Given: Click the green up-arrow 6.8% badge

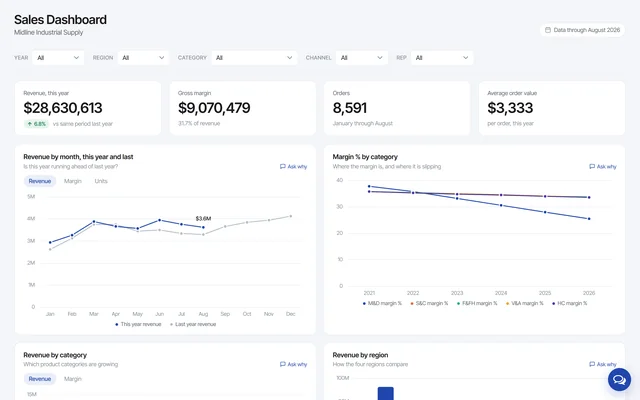Looking at the screenshot, I should click(x=36, y=124).
